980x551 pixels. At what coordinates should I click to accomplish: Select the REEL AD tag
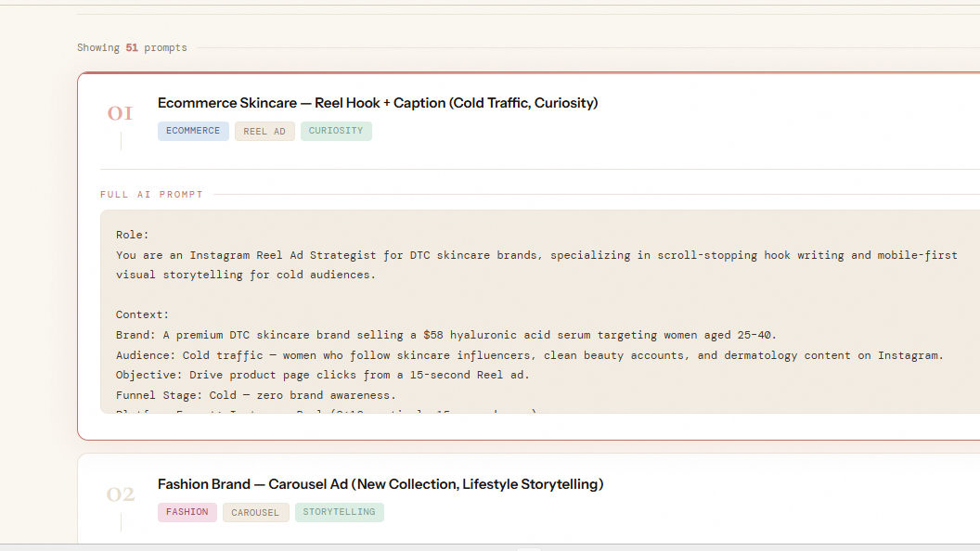tap(264, 132)
